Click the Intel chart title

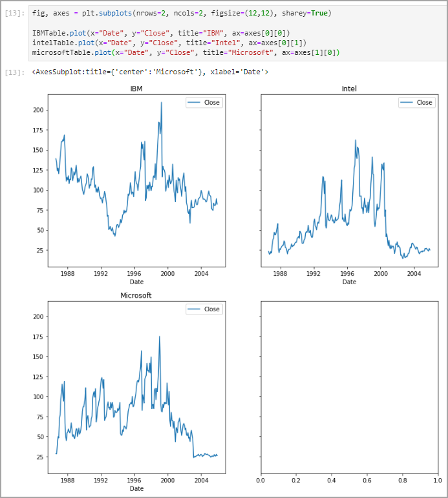coord(349,88)
